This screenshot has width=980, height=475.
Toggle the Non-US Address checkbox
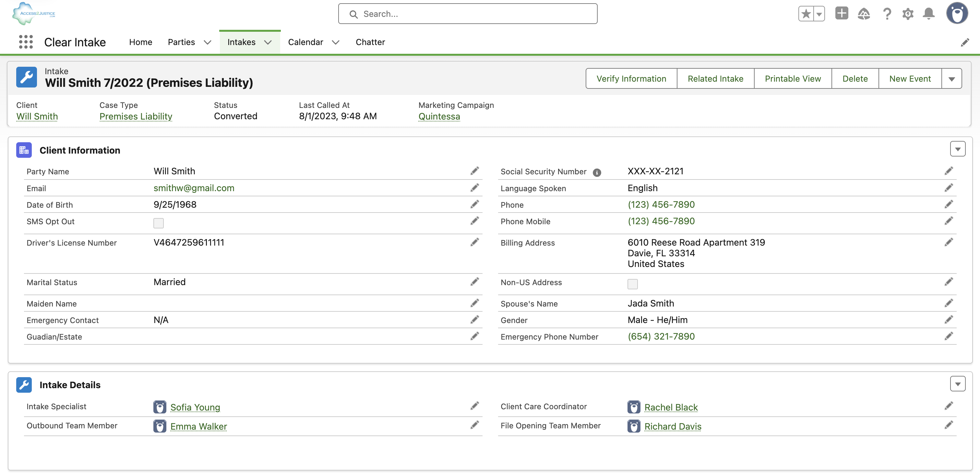coord(633,284)
